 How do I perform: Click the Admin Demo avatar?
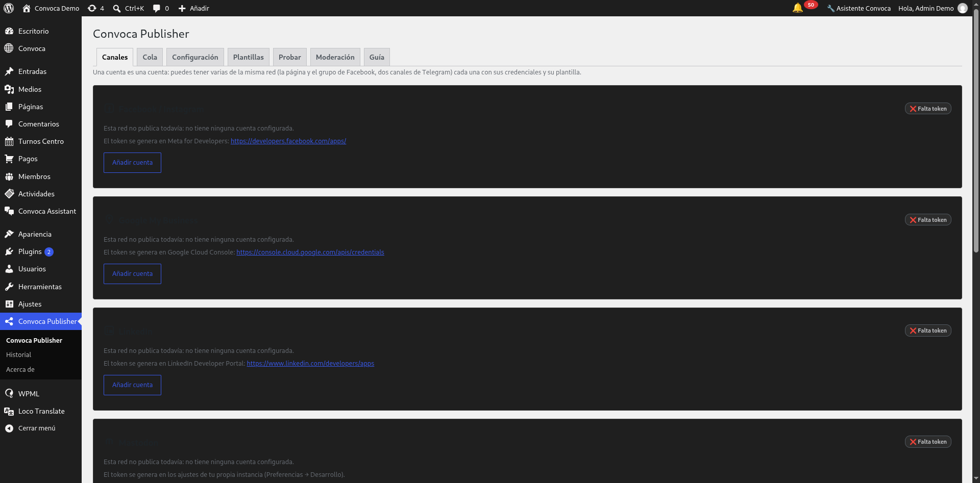[963, 8]
